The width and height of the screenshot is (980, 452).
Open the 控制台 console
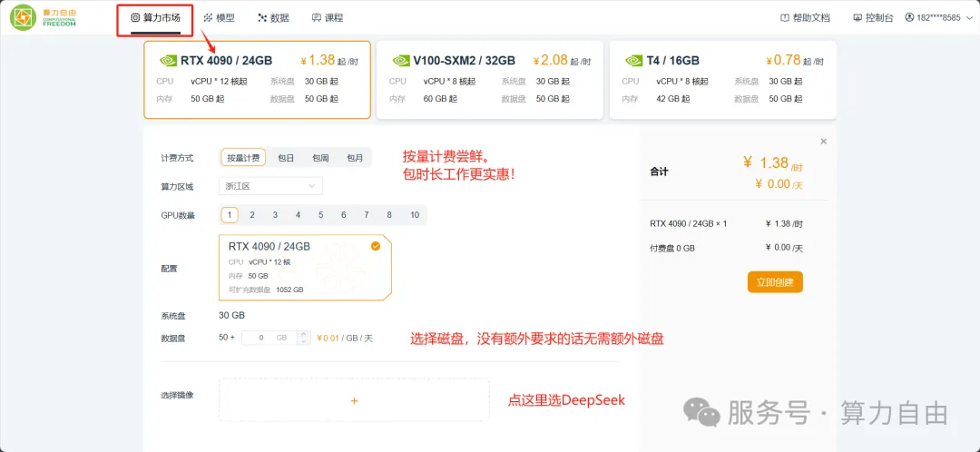[874, 17]
